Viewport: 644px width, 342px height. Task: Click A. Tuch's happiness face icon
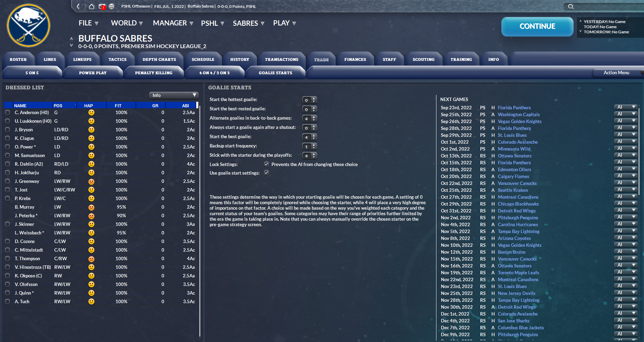tap(91, 301)
